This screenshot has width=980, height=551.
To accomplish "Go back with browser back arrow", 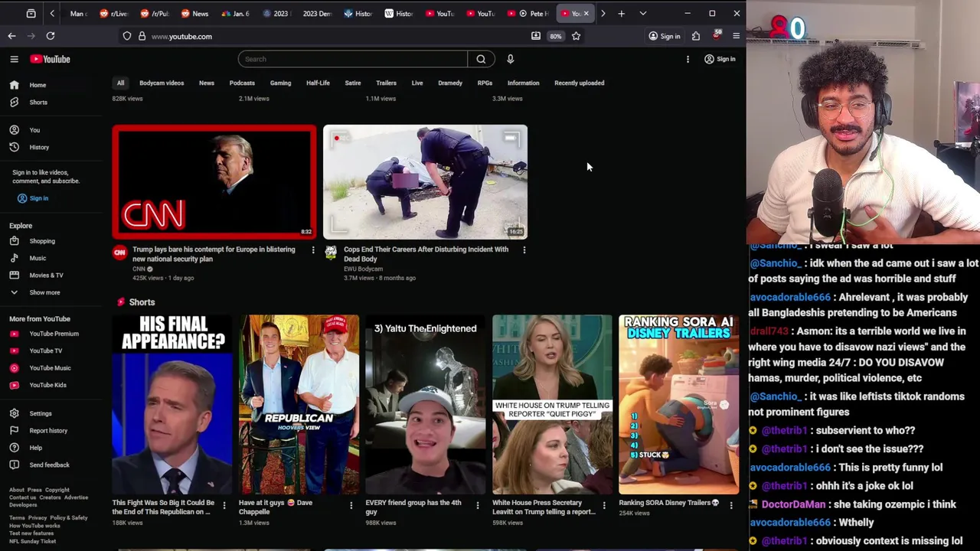I will (x=11, y=36).
